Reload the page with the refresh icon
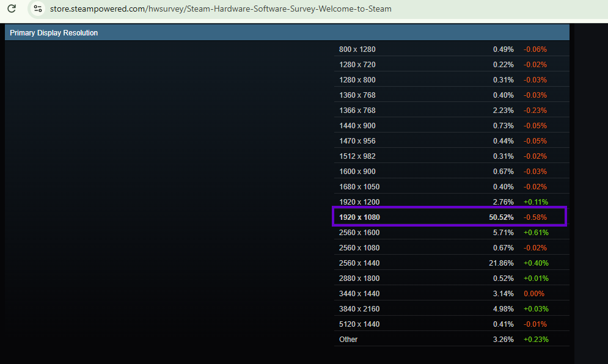The width and height of the screenshot is (608, 364). (12, 9)
